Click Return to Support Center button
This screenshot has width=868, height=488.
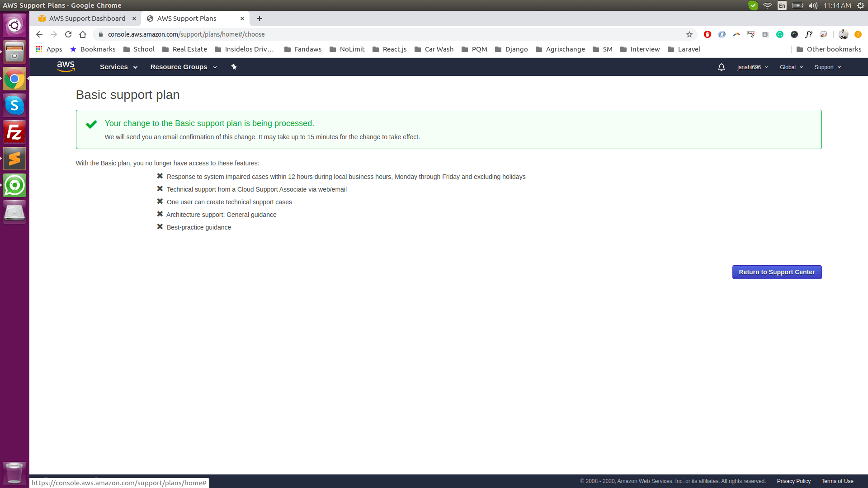pyautogui.click(x=777, y=272)
